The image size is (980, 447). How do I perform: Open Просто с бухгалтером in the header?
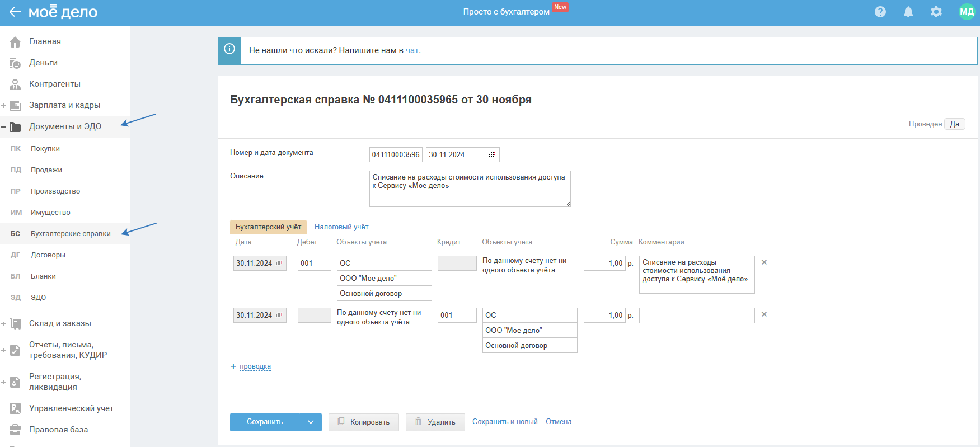(506, 12)
